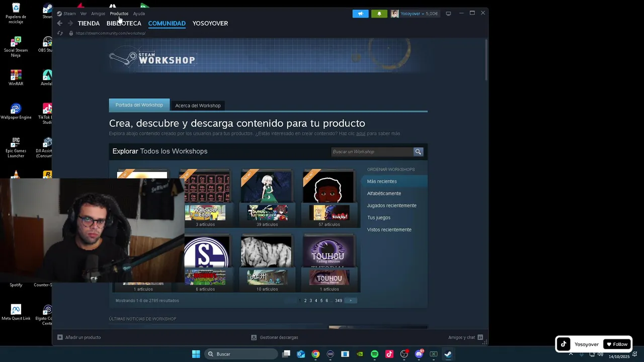Click the Steam Workshop logo banner
This screenshot has width=644, height=362.
(x=152, y=58)
